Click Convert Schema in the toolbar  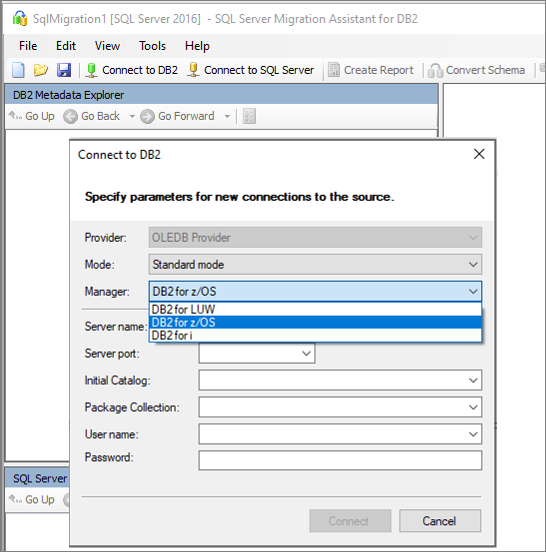(x=476, y=70)
